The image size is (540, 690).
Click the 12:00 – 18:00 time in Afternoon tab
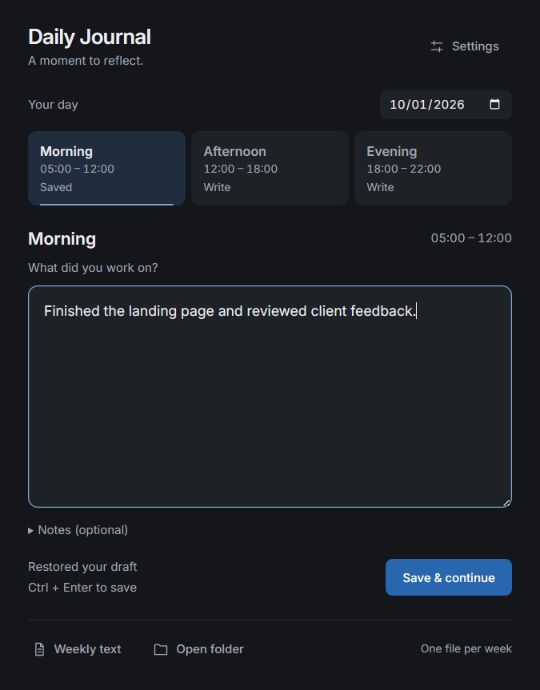[241, 169]
